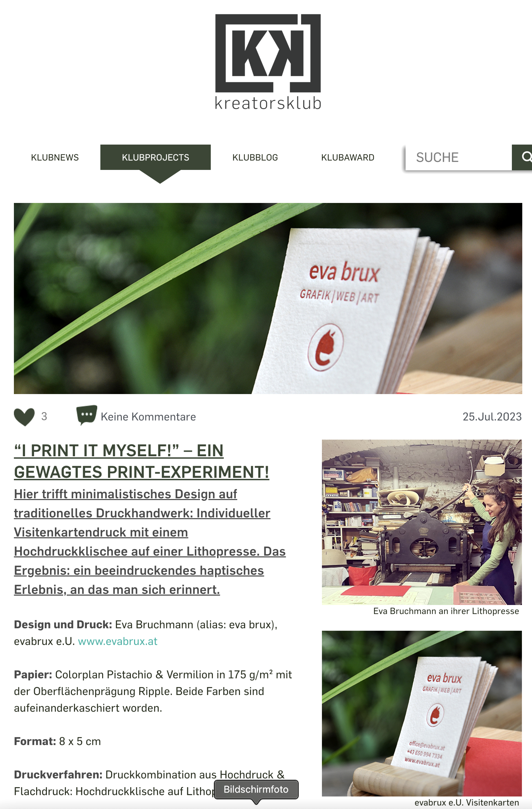Screen dimensions: 532x809
Task: Open the www.evabrux.at link
Action: (x=118, y=641)
